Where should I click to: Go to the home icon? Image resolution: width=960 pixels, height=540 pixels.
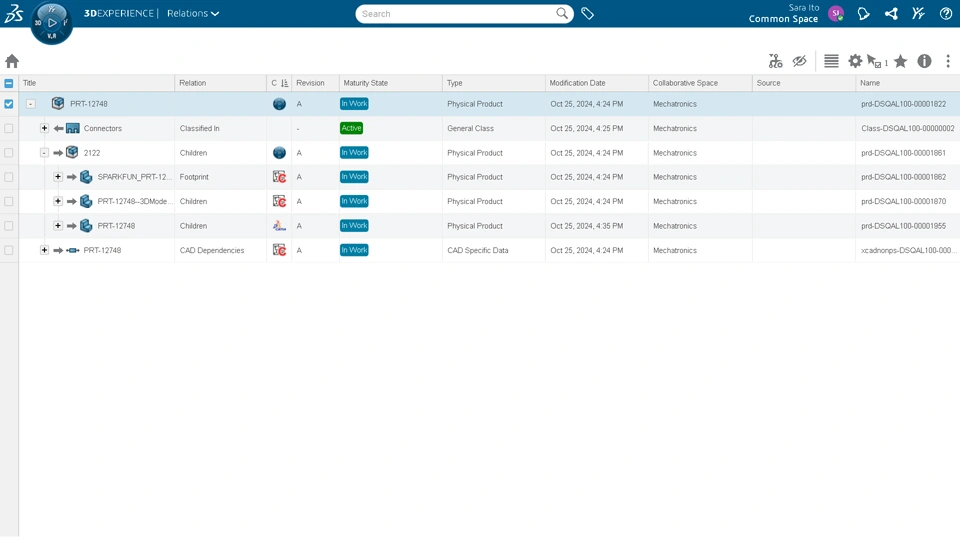coord(12,61)
